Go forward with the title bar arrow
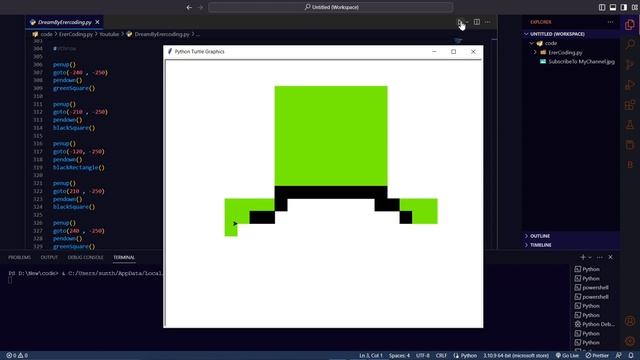This screenshot has width=640, height=360. 200,7
